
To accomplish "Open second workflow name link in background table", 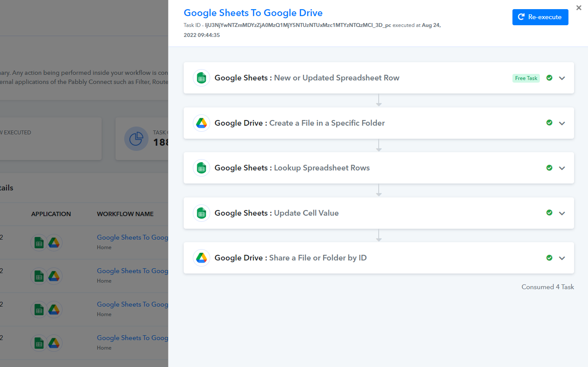I will [132, 271].
